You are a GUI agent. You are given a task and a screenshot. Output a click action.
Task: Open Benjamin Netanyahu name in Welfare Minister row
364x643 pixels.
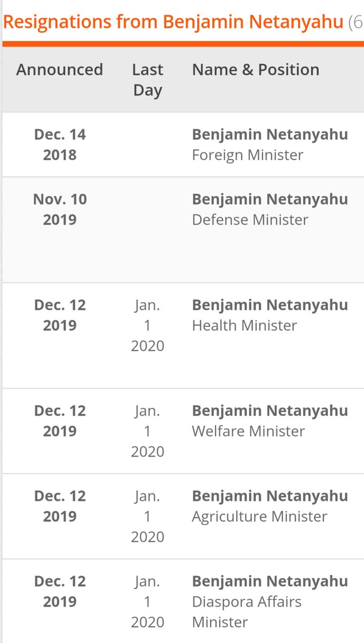270,411
